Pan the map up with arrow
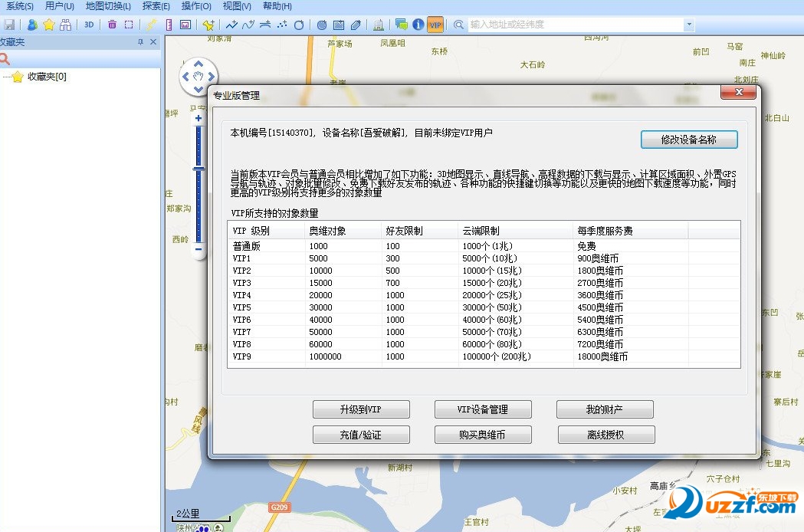This screenshot has height=532, width=804. click(x=199, y=64)
